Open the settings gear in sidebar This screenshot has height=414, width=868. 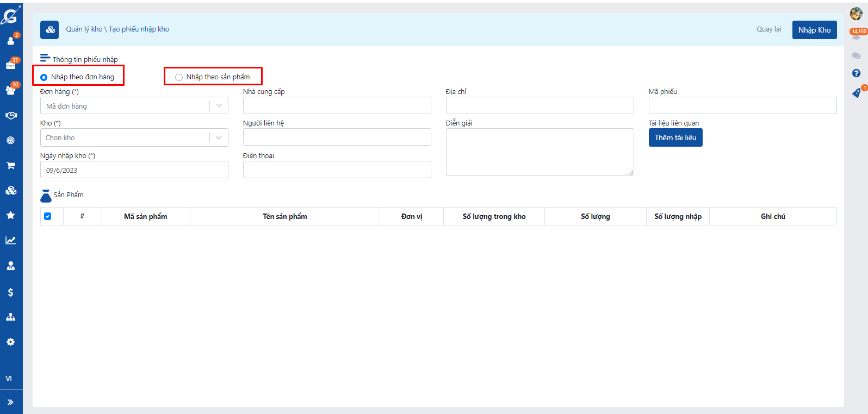pos(10,342)
